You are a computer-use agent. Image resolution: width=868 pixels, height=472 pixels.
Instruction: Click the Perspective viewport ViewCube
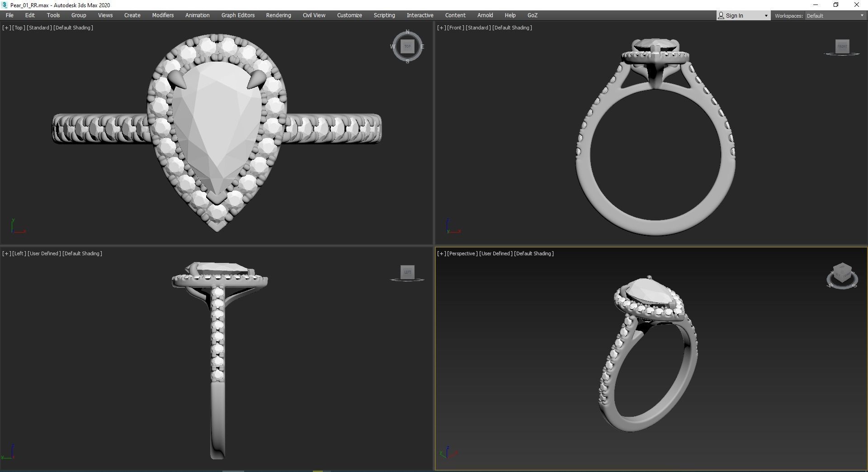point(842,273)
